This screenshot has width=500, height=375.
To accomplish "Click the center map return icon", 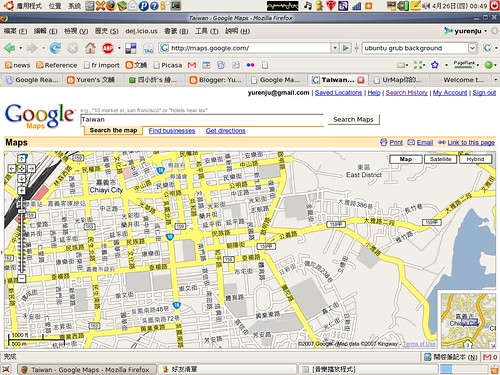I will click(x=21, y=169).
